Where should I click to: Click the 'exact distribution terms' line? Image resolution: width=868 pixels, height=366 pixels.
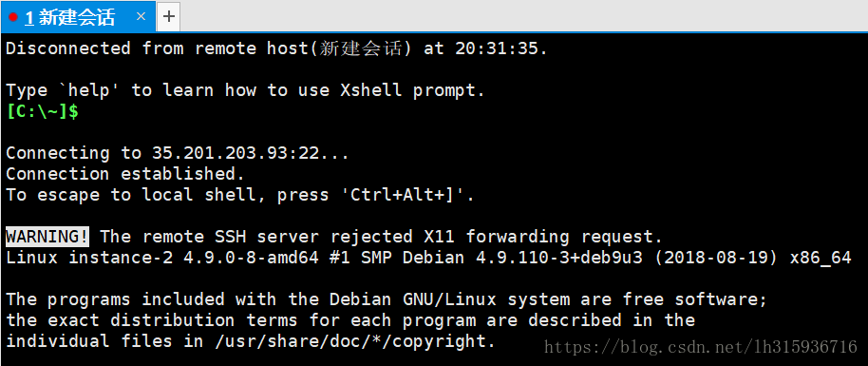point(350,320)
